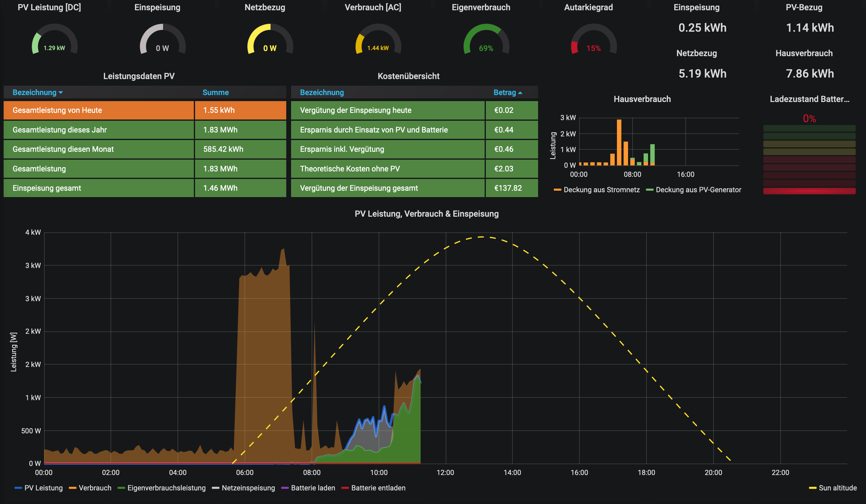Toggle Verbrauch series in main legend

tap(95, 488)
